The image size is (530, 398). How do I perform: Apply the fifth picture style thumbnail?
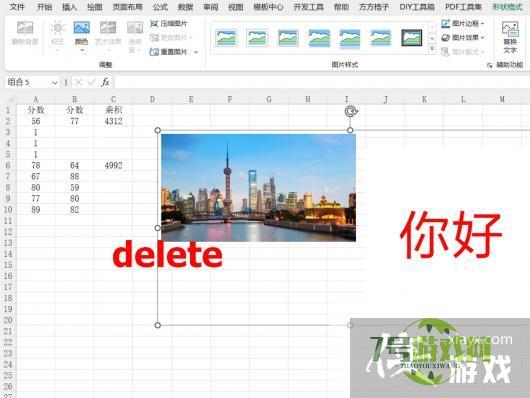(x=350, y=38)
